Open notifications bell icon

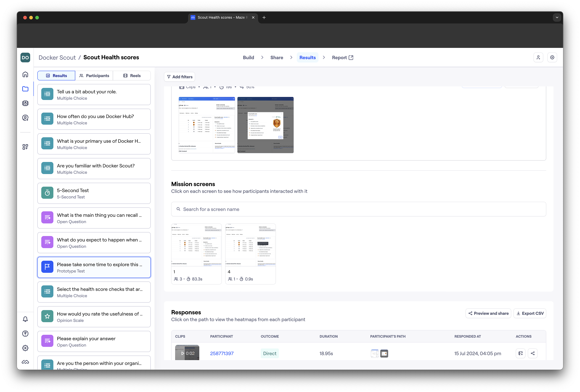[x=25, y=319]
